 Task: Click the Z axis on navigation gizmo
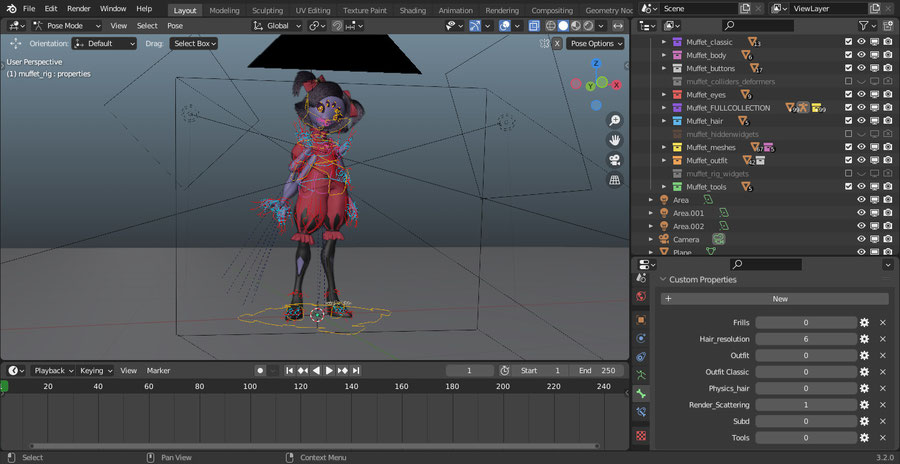pos(596,64)
